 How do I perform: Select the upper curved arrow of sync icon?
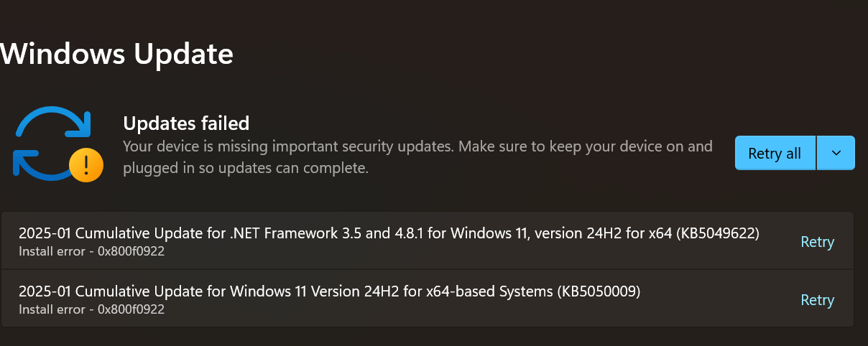coord(55,122)
